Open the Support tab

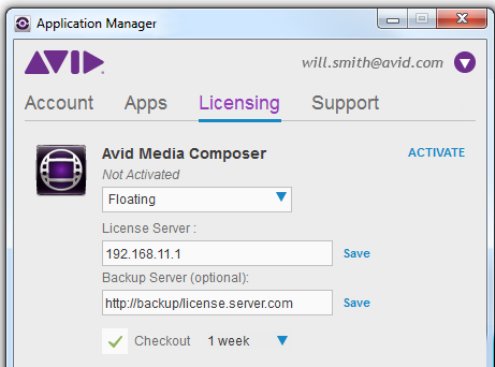click(x=345, y=103)
